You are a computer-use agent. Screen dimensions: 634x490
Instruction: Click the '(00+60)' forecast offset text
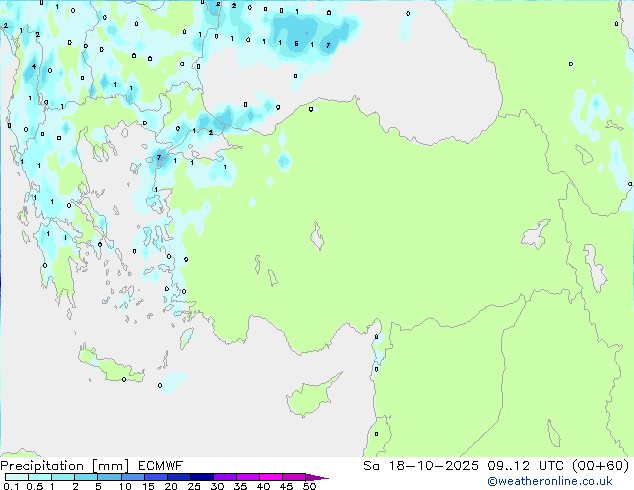pos(601,466)
